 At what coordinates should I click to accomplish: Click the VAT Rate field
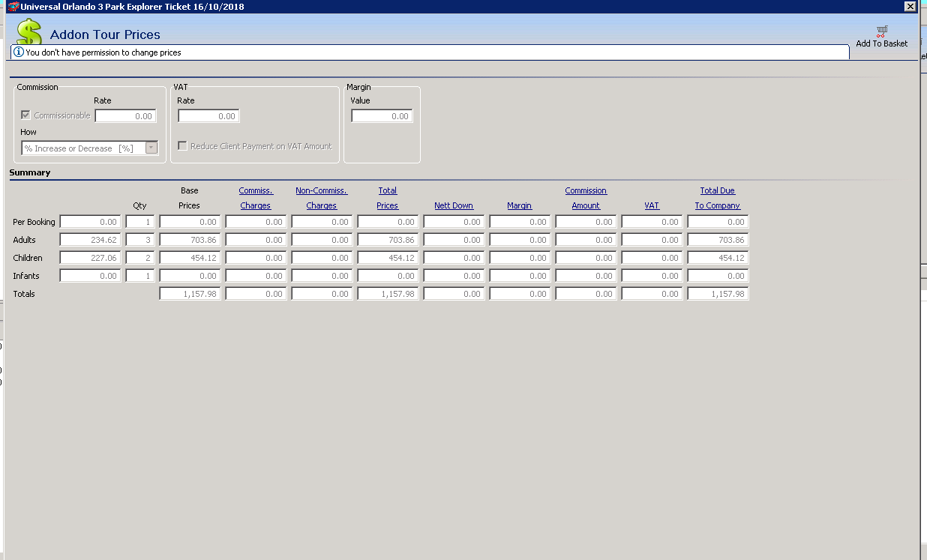click(x=208, y=116)
